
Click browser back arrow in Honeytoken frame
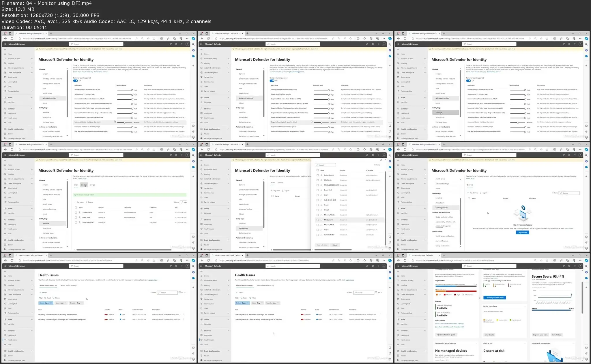click(202, 150)
